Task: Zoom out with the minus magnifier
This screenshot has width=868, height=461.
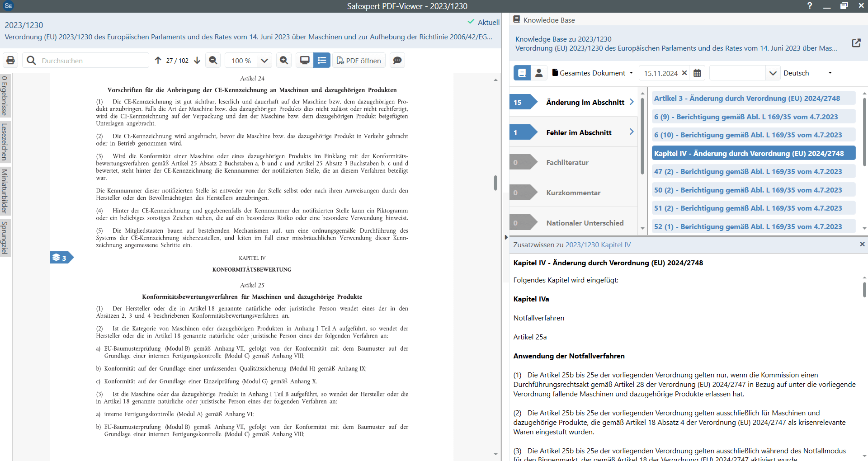Action: click(x=213, y=61)
